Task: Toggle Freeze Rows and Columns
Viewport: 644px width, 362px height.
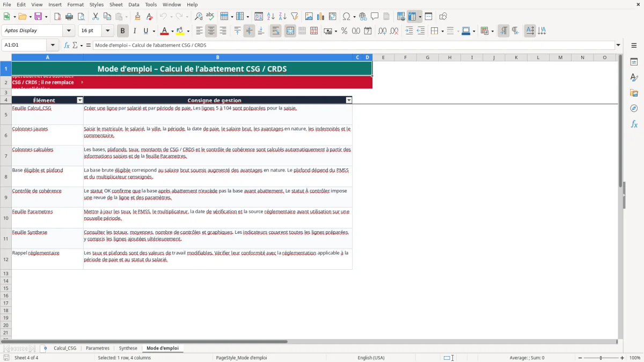Action: (x=413, y=17)
